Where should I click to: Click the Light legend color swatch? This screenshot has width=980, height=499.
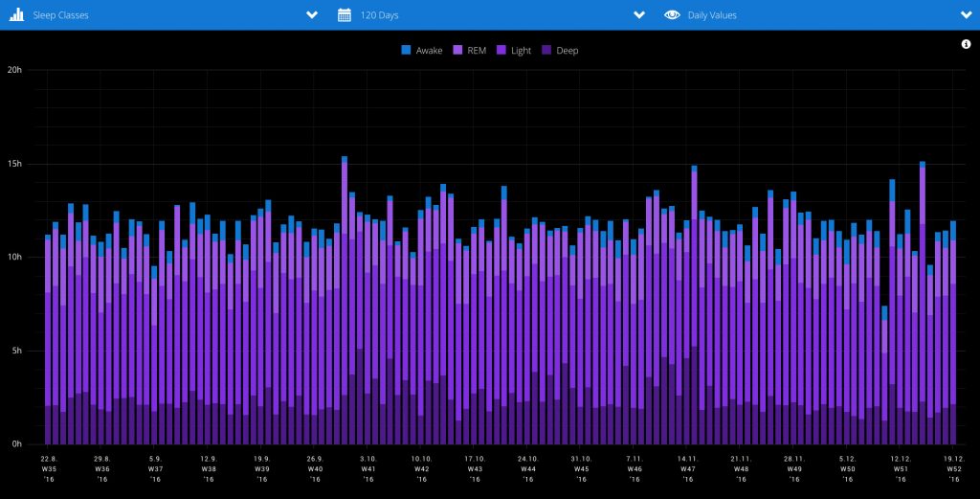[x=501, y=50]
